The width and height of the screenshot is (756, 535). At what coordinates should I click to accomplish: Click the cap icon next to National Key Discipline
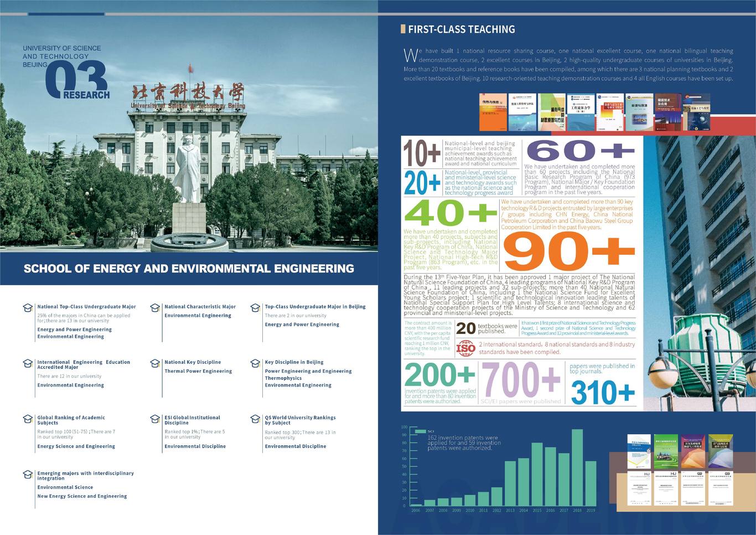point(155,363)
